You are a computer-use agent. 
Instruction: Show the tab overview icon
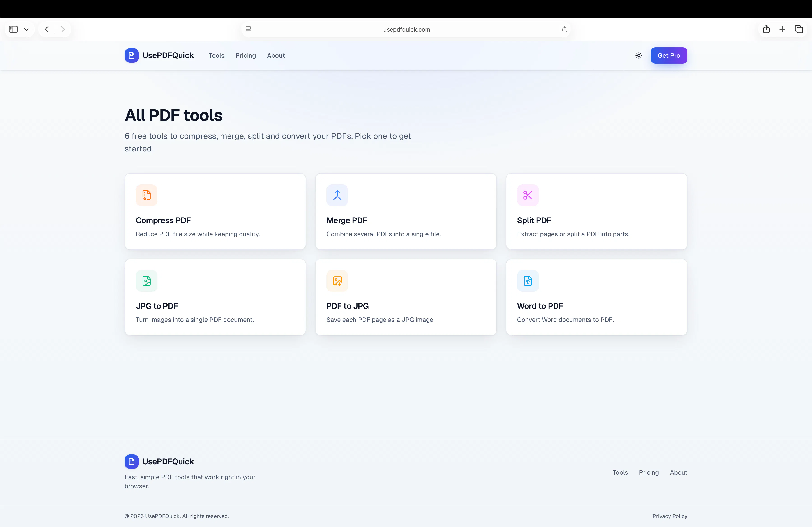[x=799, y=29]
